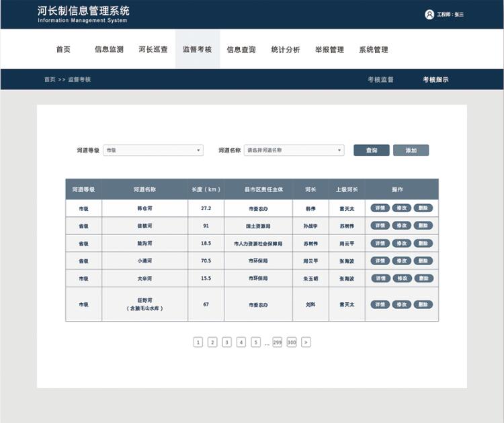Image resolution: width=504 pixels, height=423 pixels.
Task: View 详情 for the 小清河 row
Action: pos(380,261)
